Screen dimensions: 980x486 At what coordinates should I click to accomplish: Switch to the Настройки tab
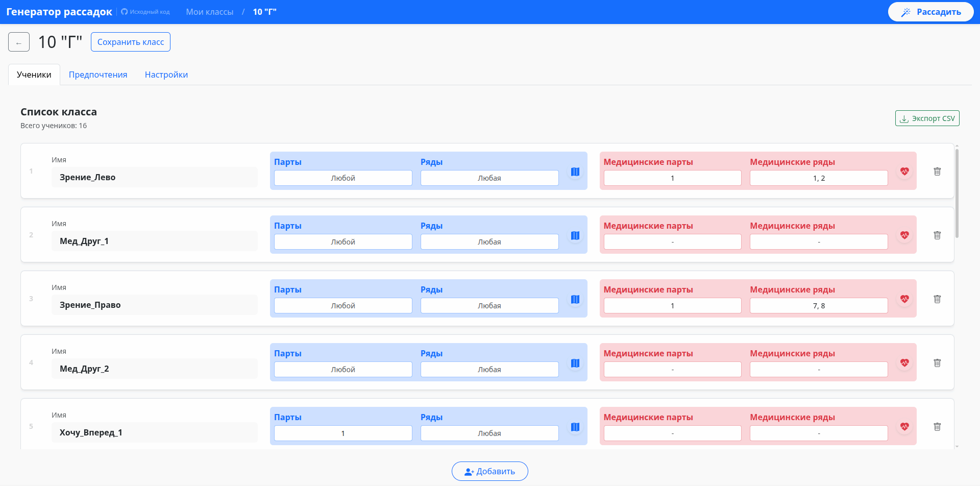tap(166, 75)
